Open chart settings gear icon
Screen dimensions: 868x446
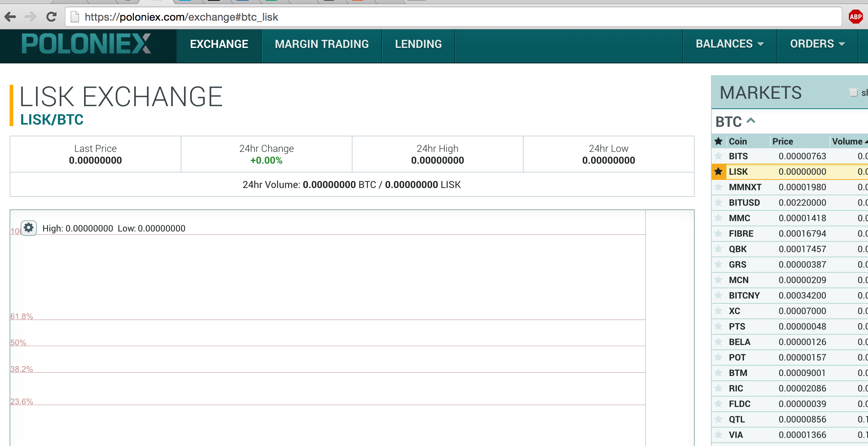tap(29, 228)
